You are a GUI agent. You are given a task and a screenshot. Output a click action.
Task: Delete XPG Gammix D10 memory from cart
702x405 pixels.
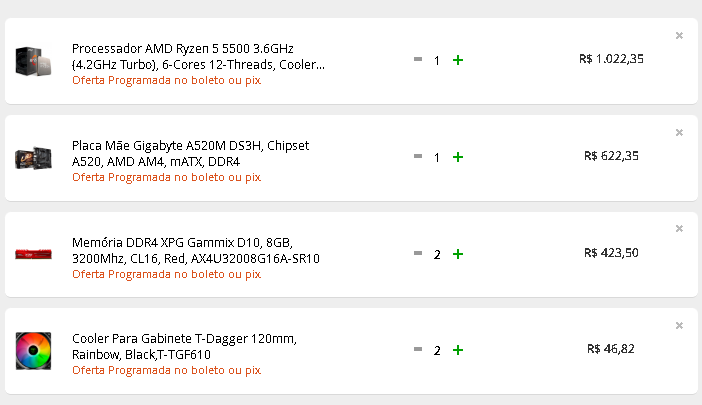point(679,229)
